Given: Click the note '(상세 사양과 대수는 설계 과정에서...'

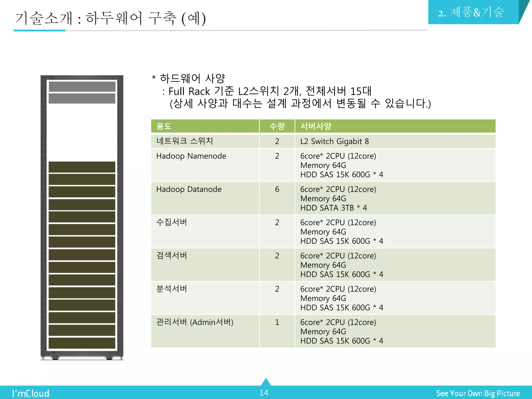Looking at the screenshot, I should [300, 103].
